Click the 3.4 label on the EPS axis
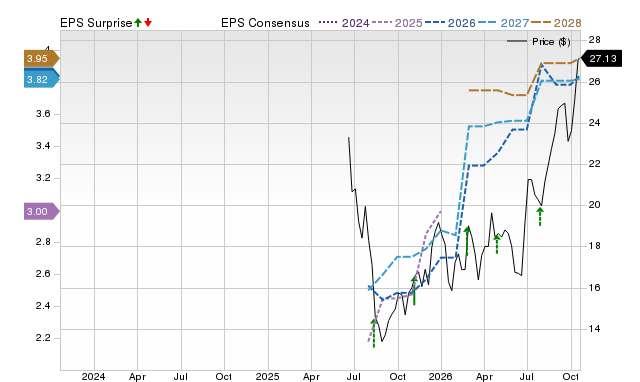The height and width of the screenshot is (382, 640). (43, 146)
